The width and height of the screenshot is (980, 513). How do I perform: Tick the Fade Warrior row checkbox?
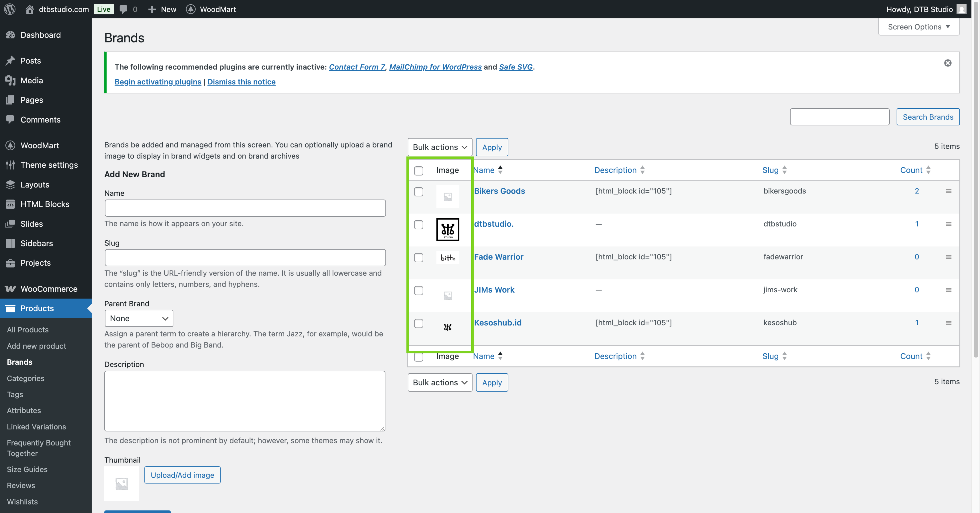coord(419,258)
